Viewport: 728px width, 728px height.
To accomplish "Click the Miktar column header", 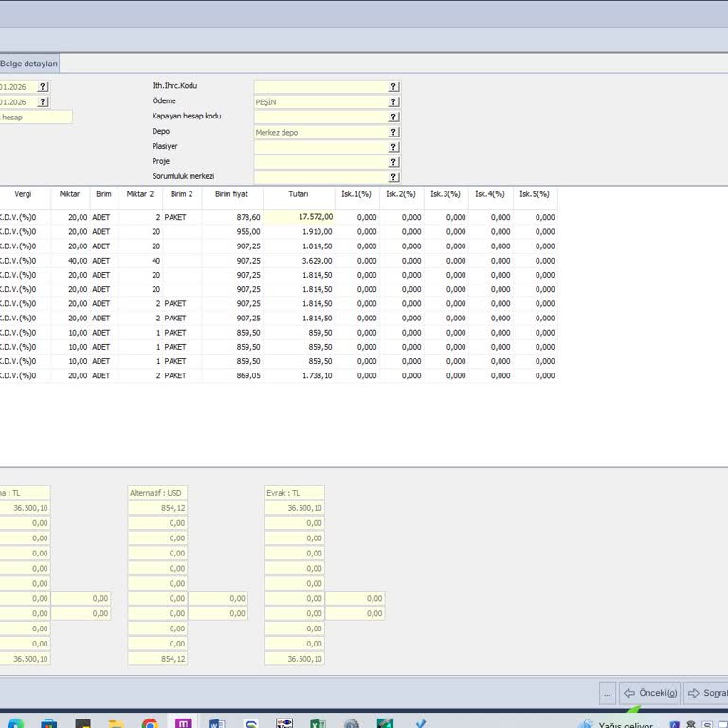I will click(x=69, y=194).
